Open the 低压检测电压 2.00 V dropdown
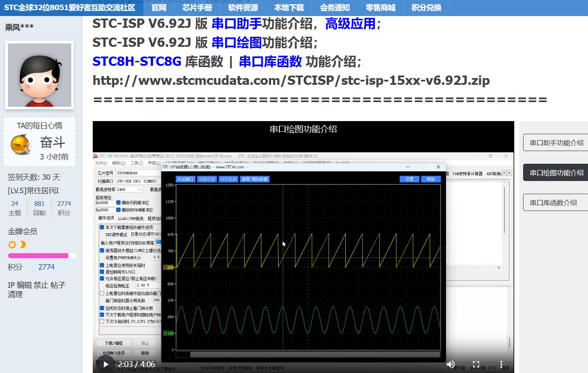Image resolution: width=588 pixels, height=373 pixels. [x=148, y=285]
